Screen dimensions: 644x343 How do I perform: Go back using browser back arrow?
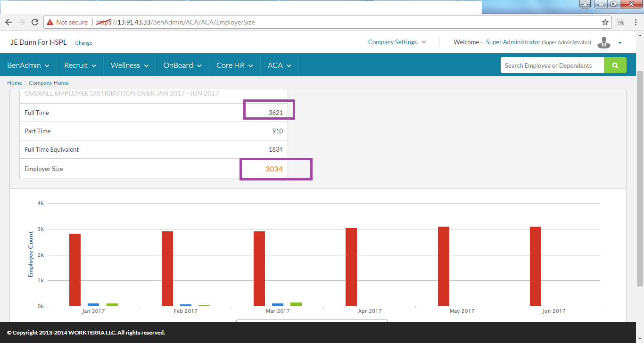(8, 22)
